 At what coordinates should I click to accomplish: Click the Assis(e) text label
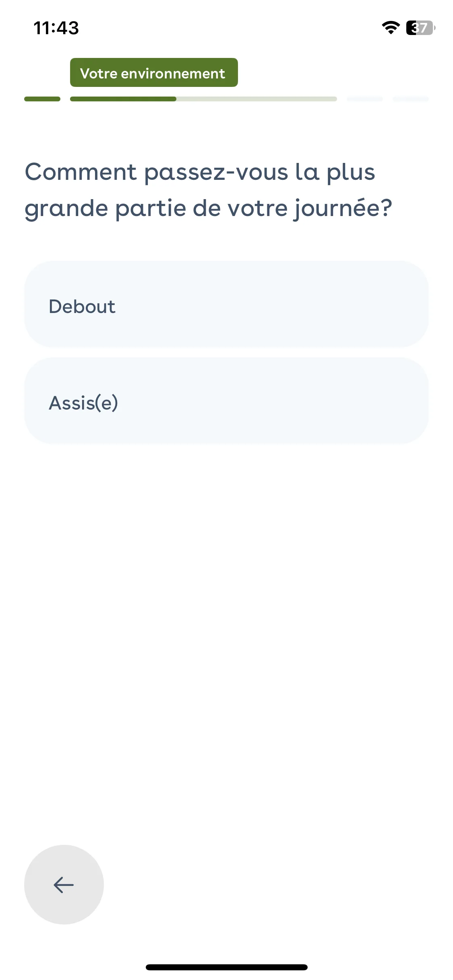coord(83,403)
